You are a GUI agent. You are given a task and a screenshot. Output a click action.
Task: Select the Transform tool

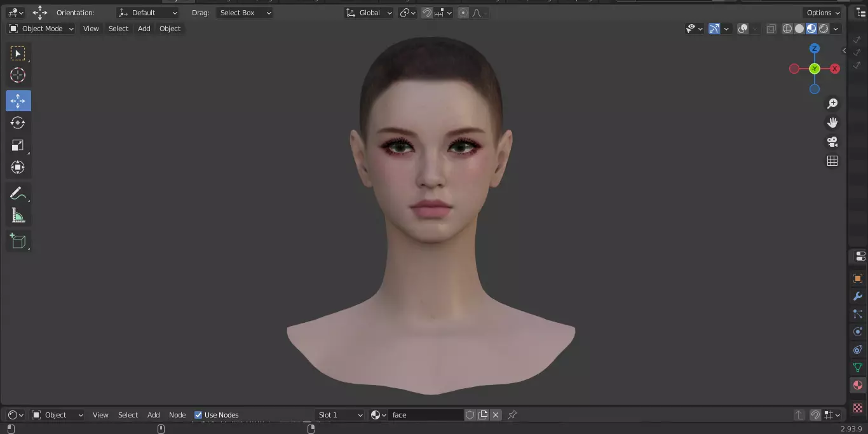tap(18, 168)
